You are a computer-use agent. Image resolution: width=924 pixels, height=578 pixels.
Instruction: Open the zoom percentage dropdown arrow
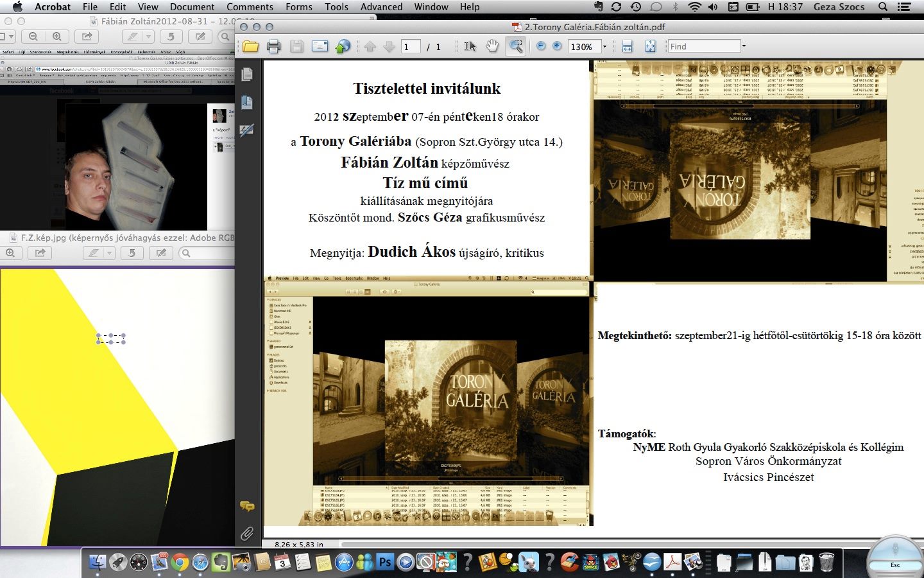(604, 46)
